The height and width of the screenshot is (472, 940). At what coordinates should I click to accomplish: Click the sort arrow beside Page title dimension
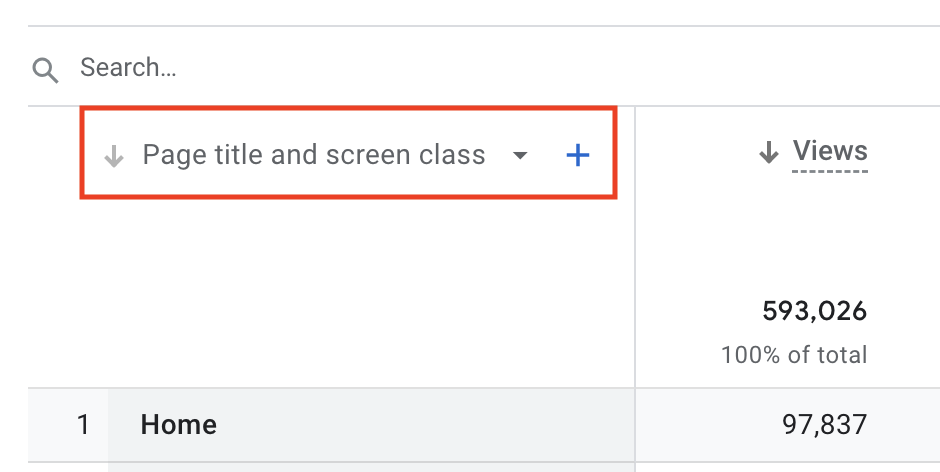tap(114, 156)
